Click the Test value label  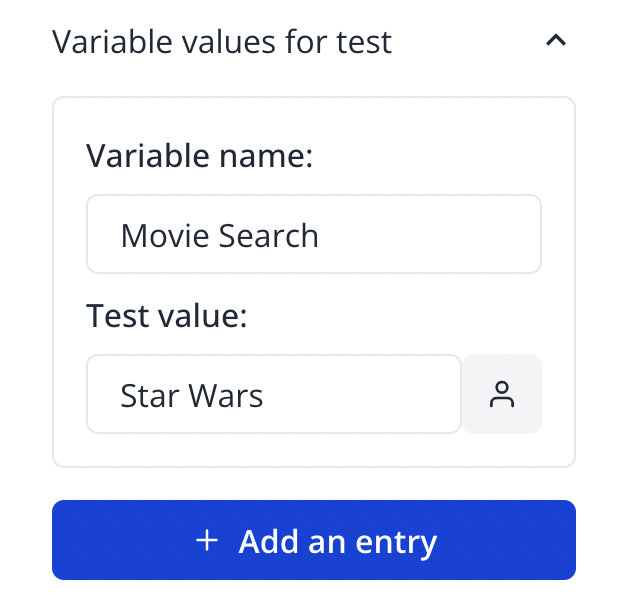(167, 316)
